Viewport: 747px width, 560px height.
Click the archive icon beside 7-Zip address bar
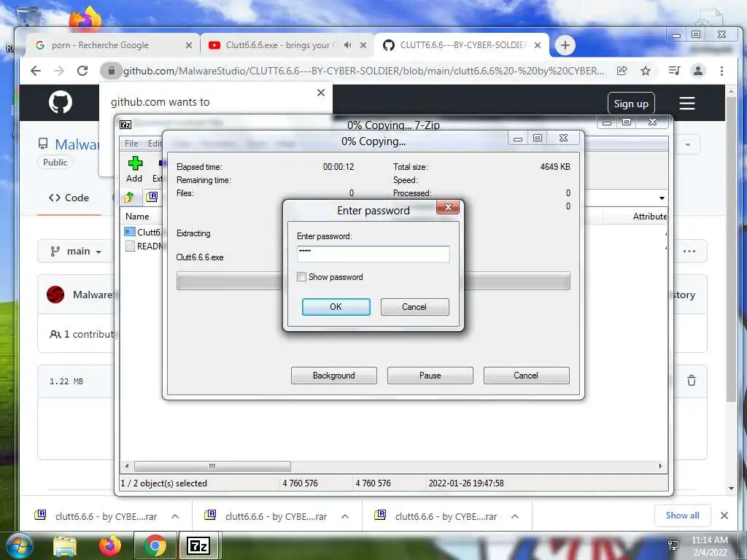click(x=152, y=197)
